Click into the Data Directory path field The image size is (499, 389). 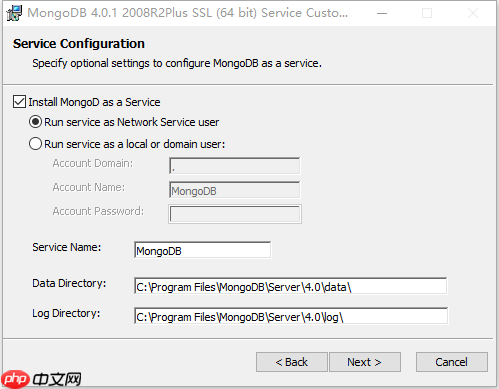(x=290, y=286)
